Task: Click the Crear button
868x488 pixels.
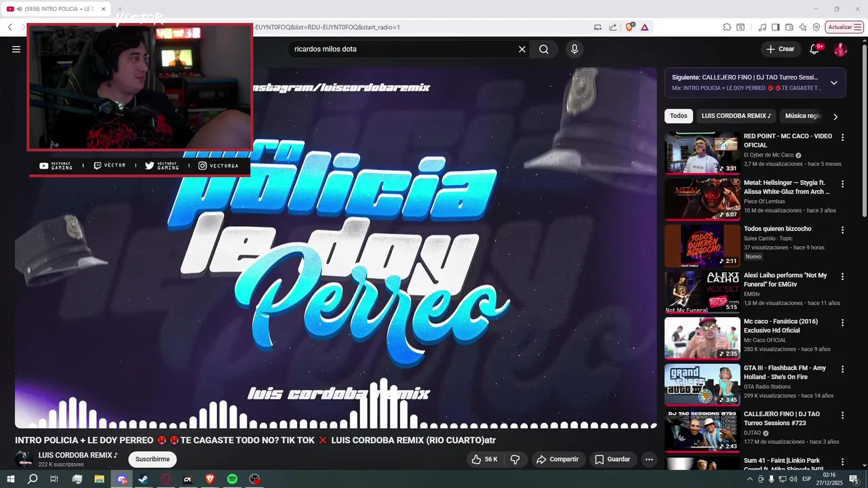Action: click(780, 49)
